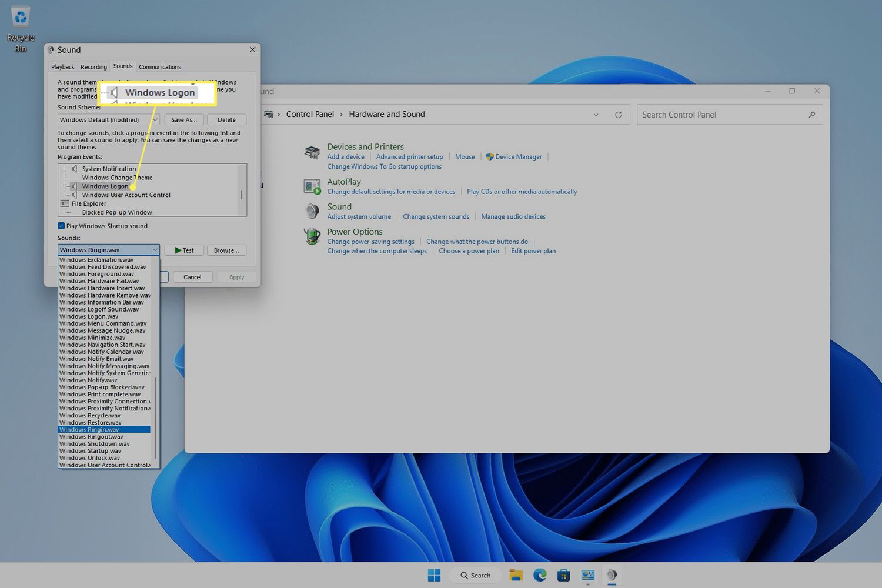Click the AutoPlay category icon
The width and height of the screenshot is (882, 588).
pos(312,187)
